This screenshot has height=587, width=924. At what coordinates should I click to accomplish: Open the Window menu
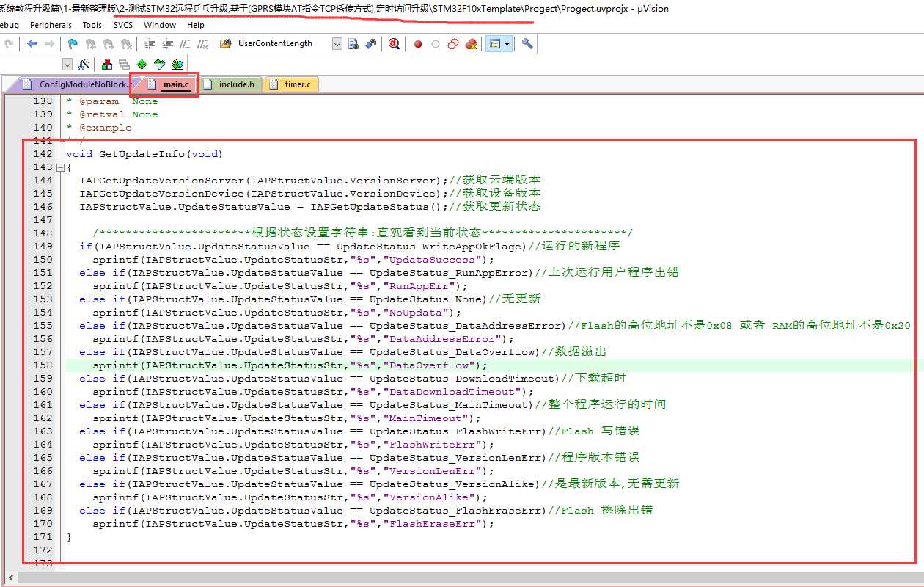point(160,25)
